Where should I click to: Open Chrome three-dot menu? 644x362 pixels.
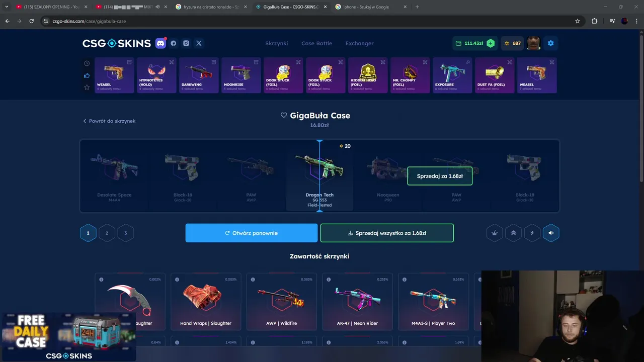click(x=636, y=21)
